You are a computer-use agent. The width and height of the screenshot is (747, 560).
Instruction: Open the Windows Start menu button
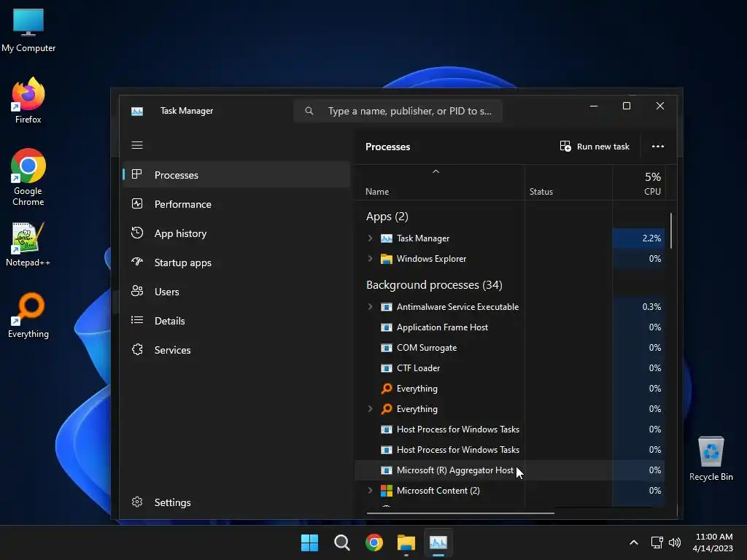click(309, 542)
